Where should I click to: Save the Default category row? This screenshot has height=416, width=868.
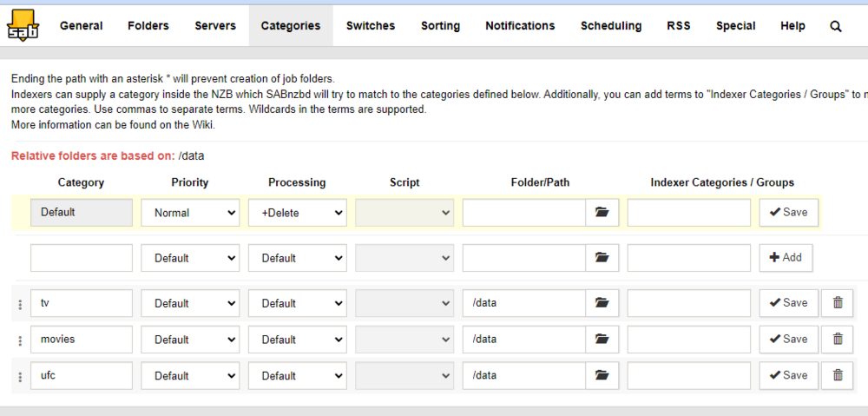pyautogui.click(x=788, y=213)
